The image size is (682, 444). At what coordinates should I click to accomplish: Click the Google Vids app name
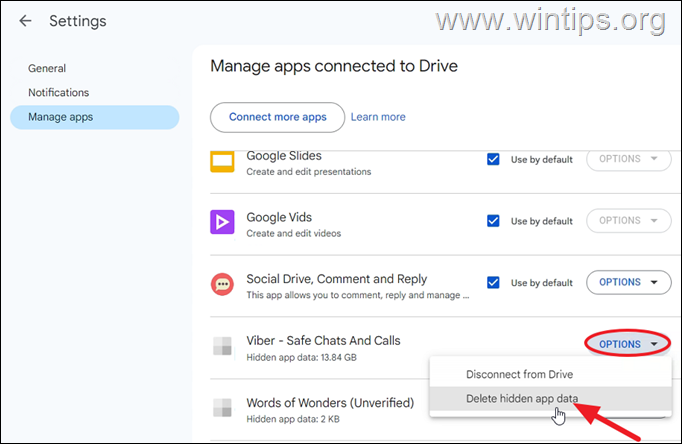pyautogui.click(x=279, y=217)
